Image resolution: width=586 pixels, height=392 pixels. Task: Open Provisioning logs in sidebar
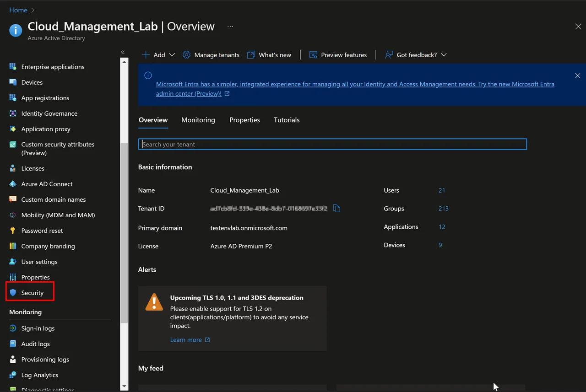pyautogui.click(x=45, y=360)
